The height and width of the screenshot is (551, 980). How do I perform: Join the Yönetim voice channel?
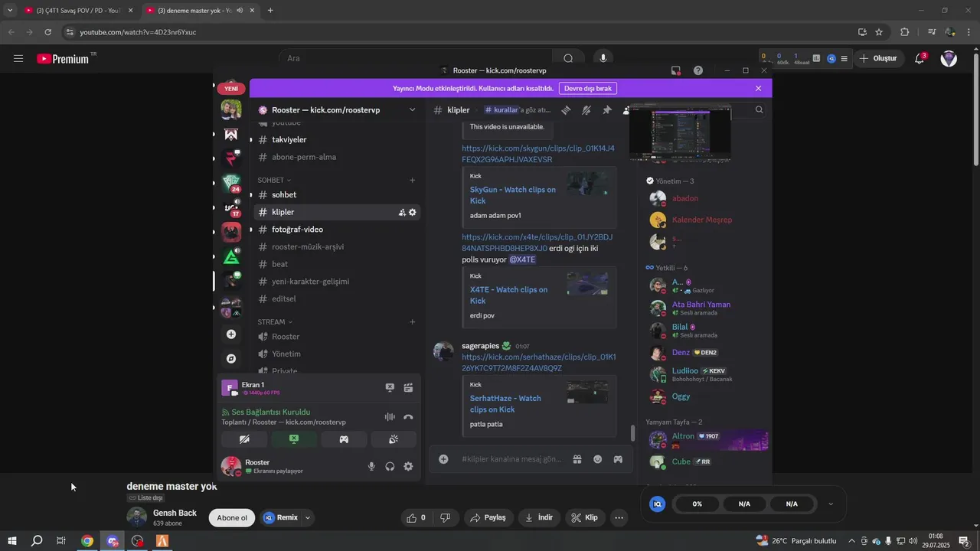335,354
